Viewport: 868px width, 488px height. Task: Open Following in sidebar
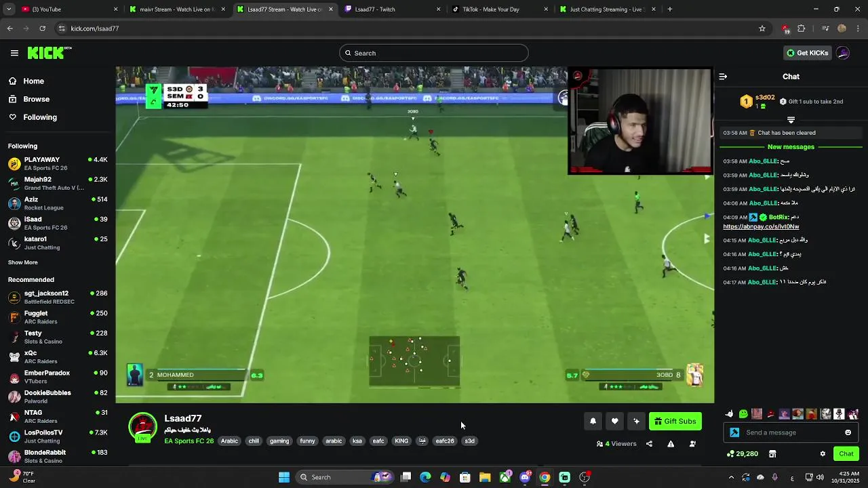tap(40, 117)
